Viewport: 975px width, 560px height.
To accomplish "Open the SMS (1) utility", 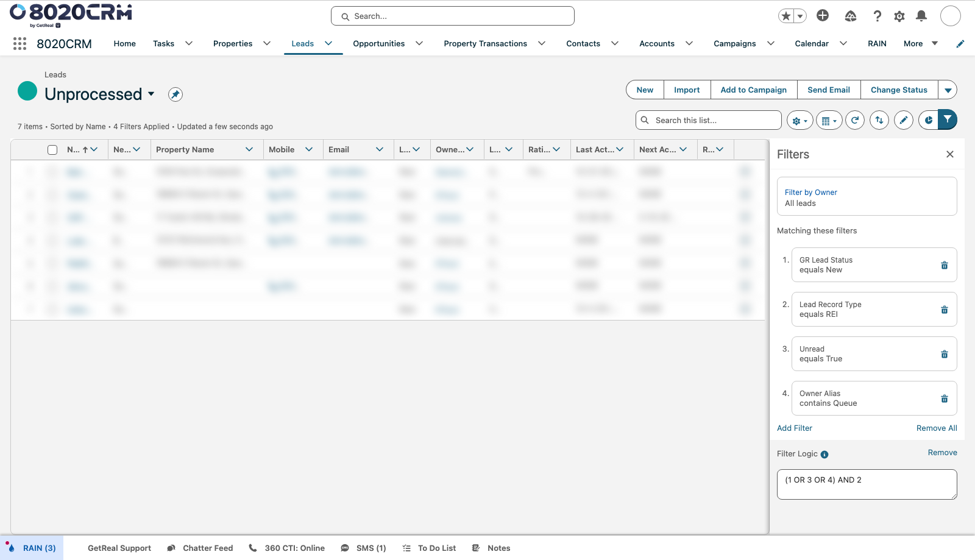I will tap(363, 548).
